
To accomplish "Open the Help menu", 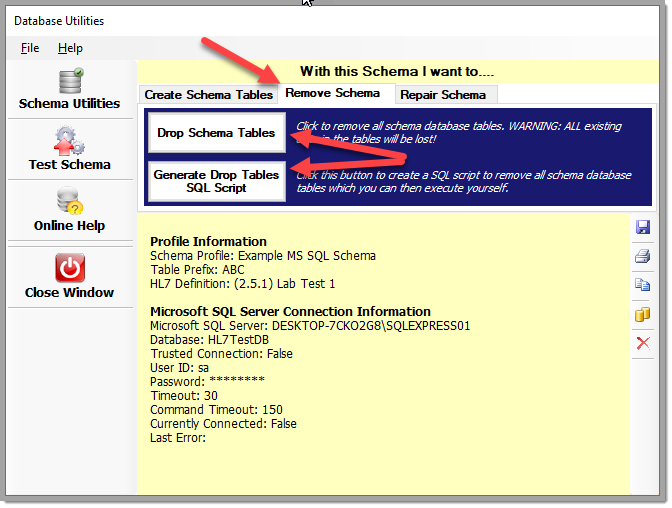I will pos(70,48).
